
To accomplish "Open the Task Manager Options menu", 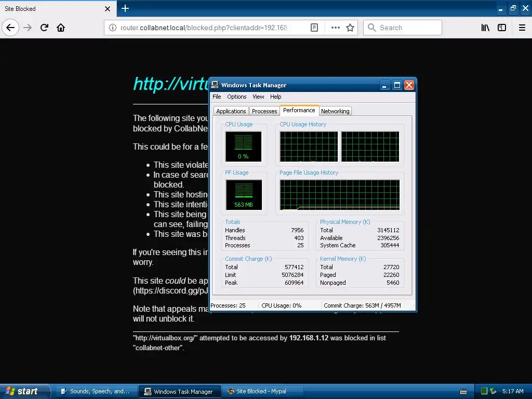I will click(237, 97).
